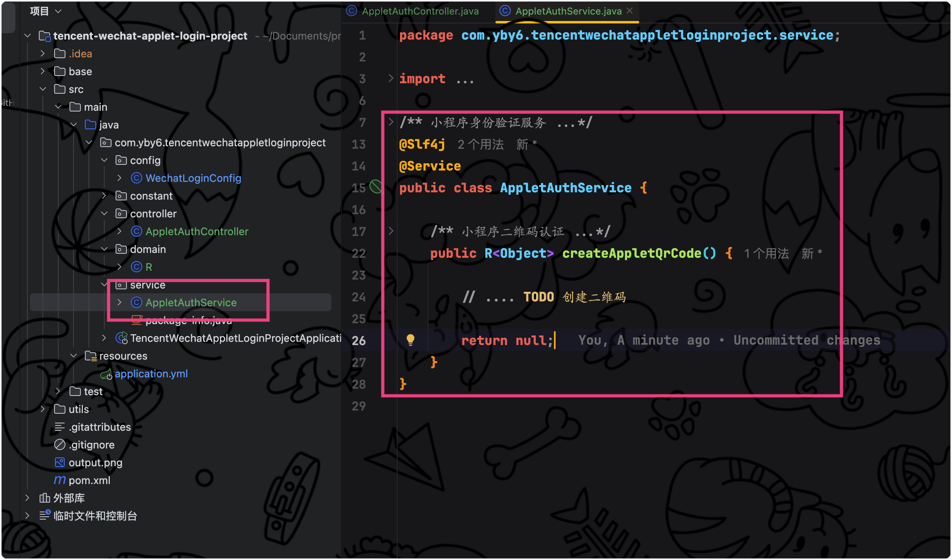Click the .gitignore file icon

[60, 444]
